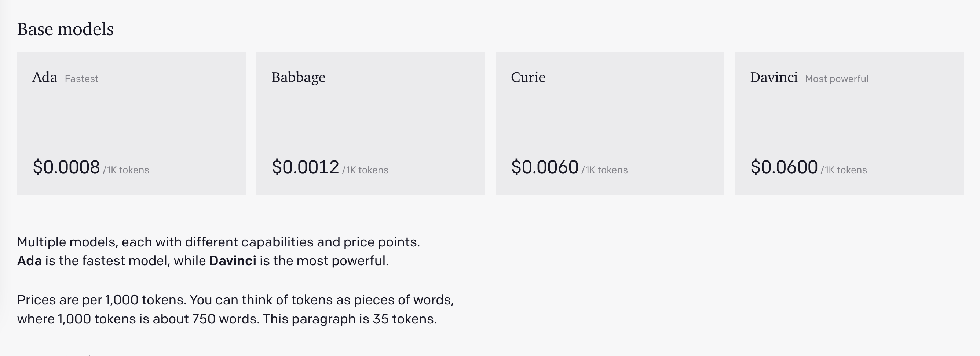Select the Babbage model card title
Image resolution: width=980 pixels, height=356 pixels.
[x=298, y=78]
